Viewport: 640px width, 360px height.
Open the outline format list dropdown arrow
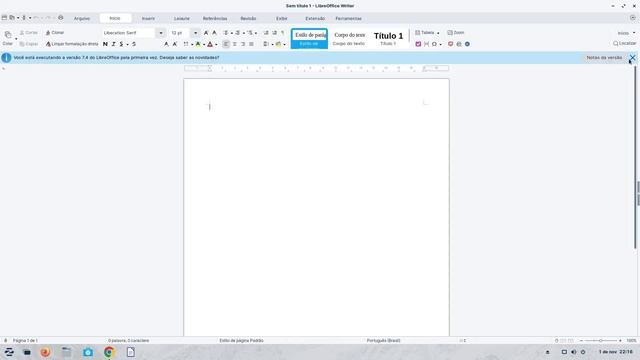click(256, 33)
